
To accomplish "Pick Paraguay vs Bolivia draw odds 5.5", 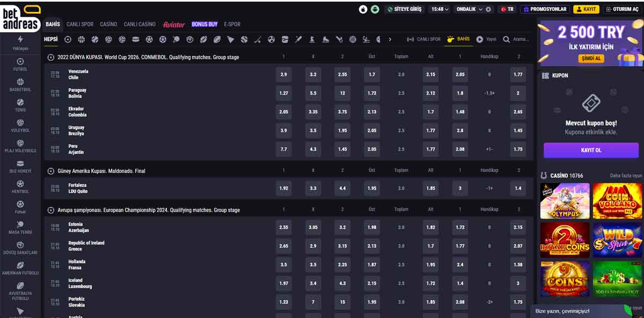I will pos(313,93).
